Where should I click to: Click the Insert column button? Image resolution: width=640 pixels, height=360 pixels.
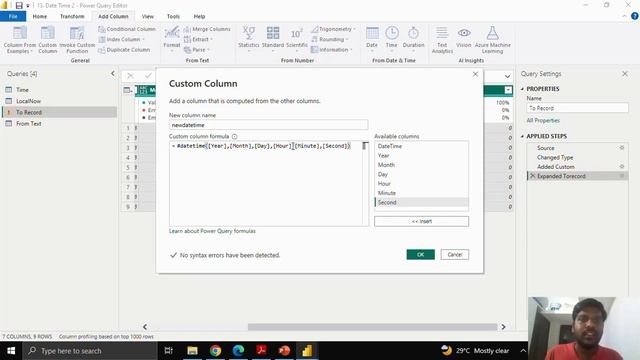tap(421, 221)
